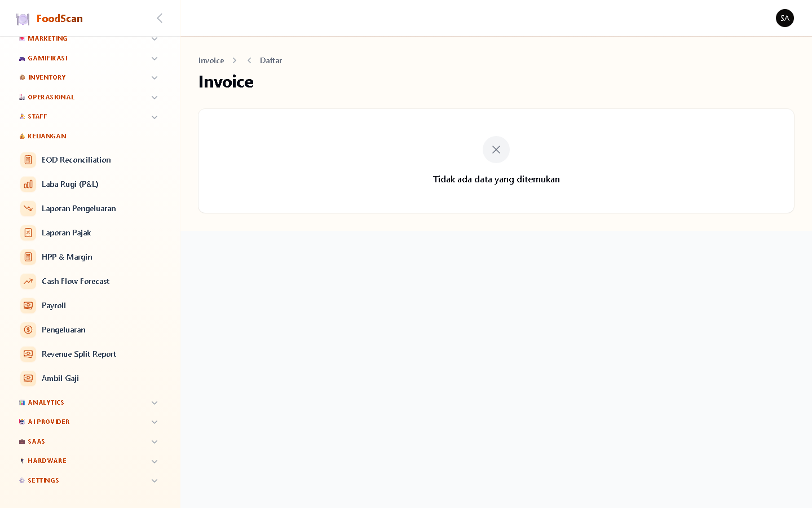Open the Cash Flow Forecast icon
The image size is (812, 508).
tap(28, 281)
